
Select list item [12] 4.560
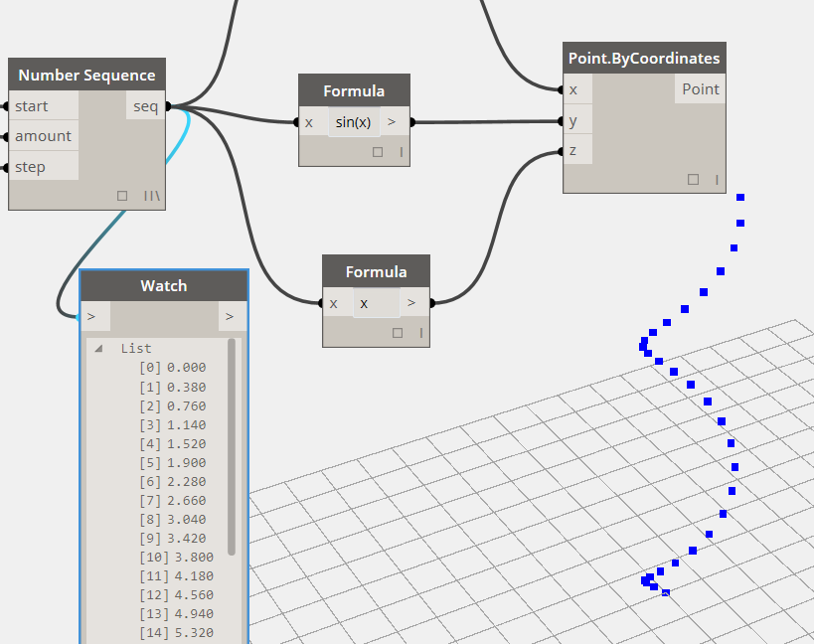[x=177, y=594]
